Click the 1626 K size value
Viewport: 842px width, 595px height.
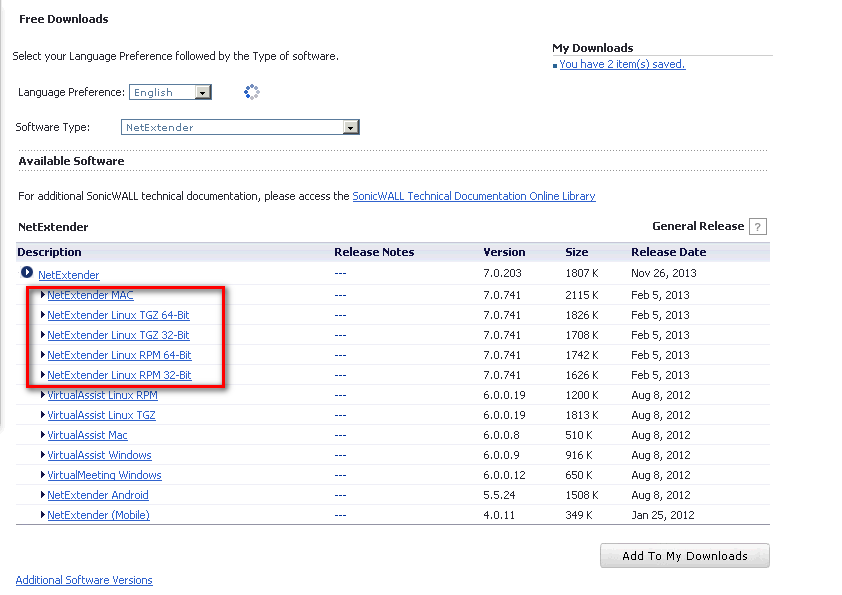(582, 375)
